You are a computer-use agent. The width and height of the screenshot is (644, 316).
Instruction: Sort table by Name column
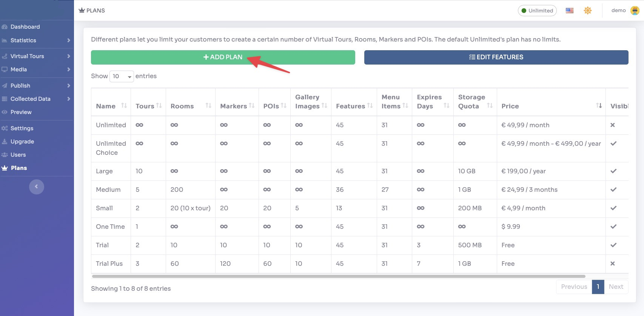[x=111, y=106]
